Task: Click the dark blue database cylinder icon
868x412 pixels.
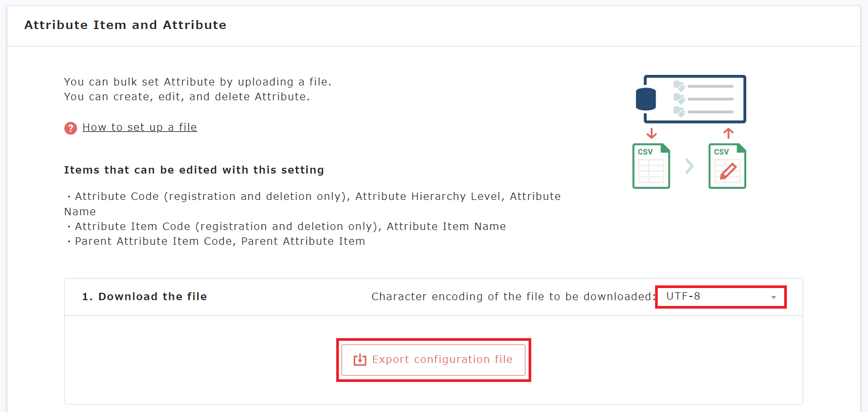Action: pyautogui.click(x=646, y=99)
